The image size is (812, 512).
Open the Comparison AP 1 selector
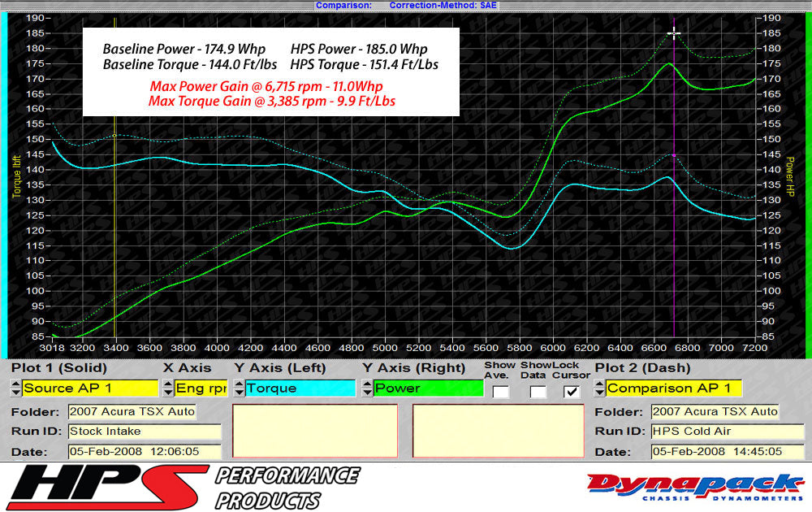pos(674,388)
